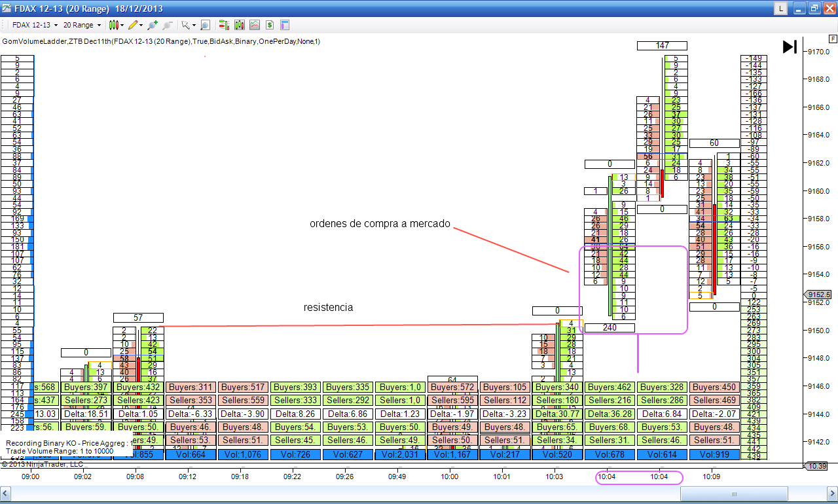Image resolution: width=838 pixels, height=504 pixels.
Task: Open the magnifying glass data box tool
Action: pyautogui.click(x=205, y=25)
